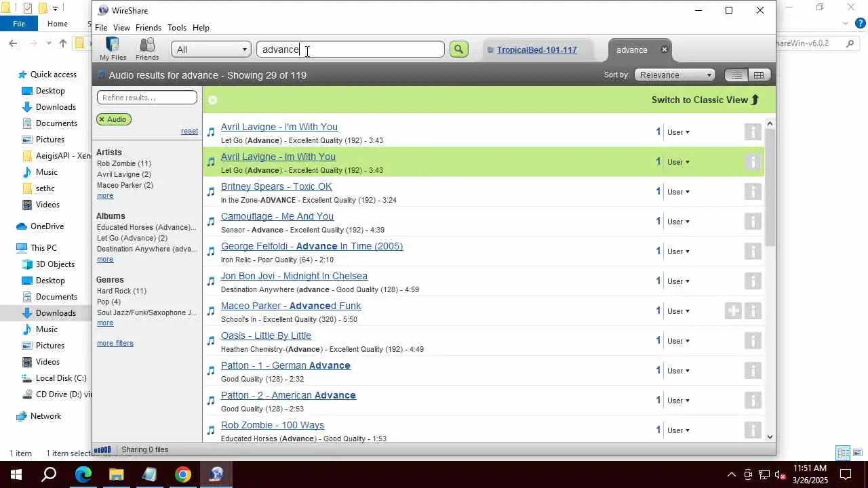Image resolution: width=868 pixels, height=488 pixels.
Task: Show info for George Felfoldi result
Action: [752, 251]
